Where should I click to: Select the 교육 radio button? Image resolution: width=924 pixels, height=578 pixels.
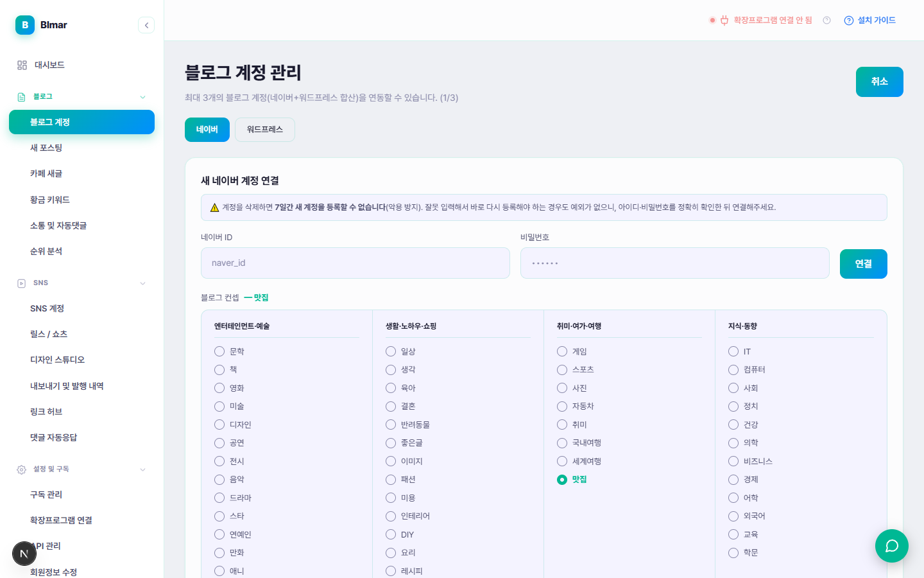coord(733,534)
